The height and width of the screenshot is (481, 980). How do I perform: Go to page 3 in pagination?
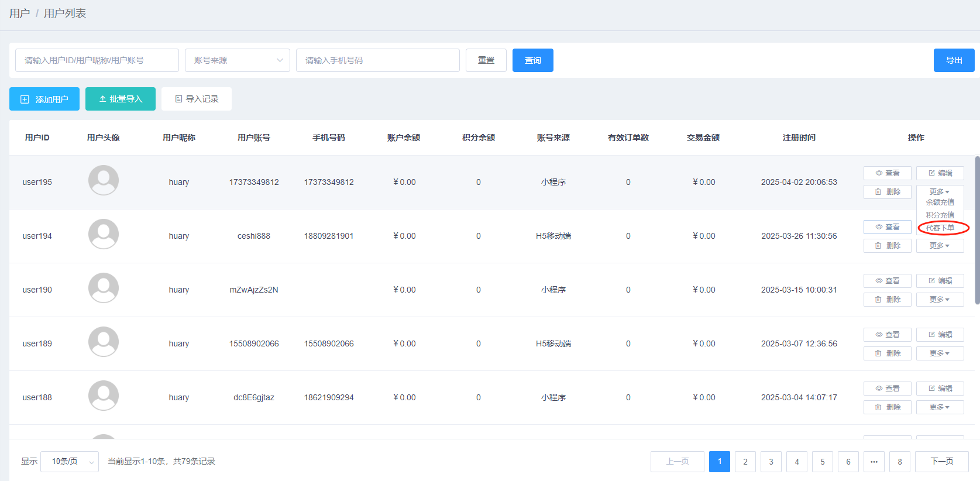click(771, 462)
